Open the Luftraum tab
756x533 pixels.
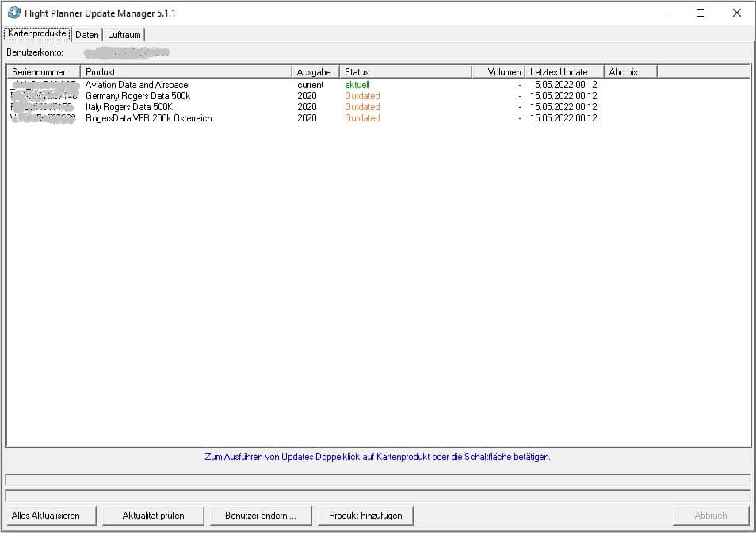124,35
